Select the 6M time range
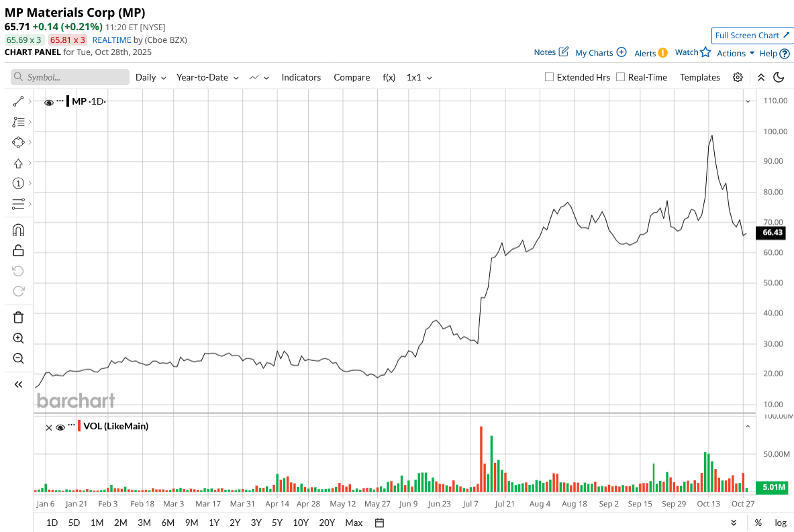The width and height of the screenshot is (794, 532). point(168,523)
